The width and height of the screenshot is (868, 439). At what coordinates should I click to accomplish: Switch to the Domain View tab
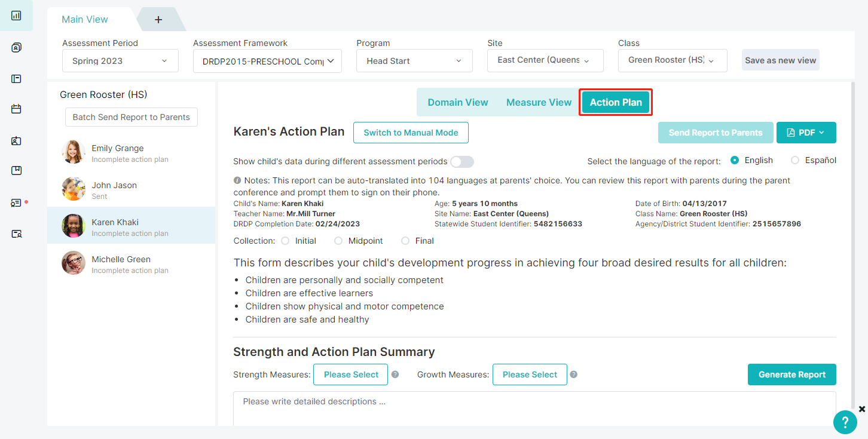click(x=458, y=102)
